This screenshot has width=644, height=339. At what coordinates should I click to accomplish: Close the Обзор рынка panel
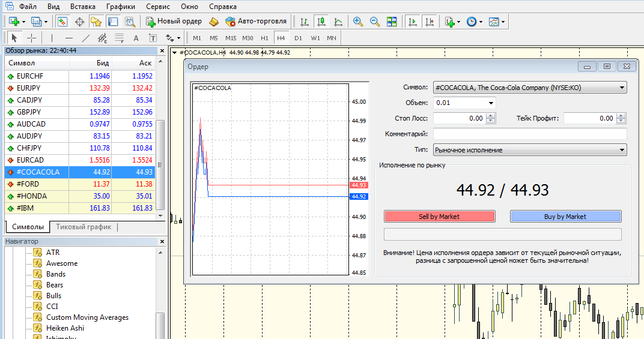(x=162, y=51)
